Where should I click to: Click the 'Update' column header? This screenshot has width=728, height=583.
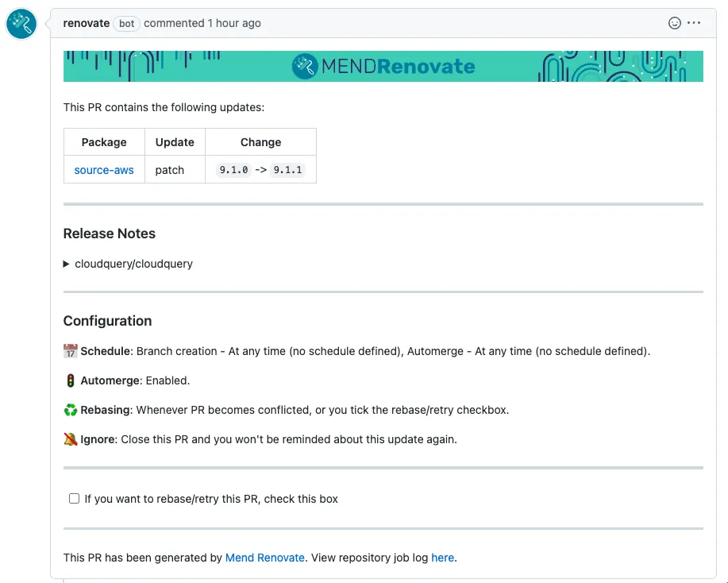pos(175,142)
